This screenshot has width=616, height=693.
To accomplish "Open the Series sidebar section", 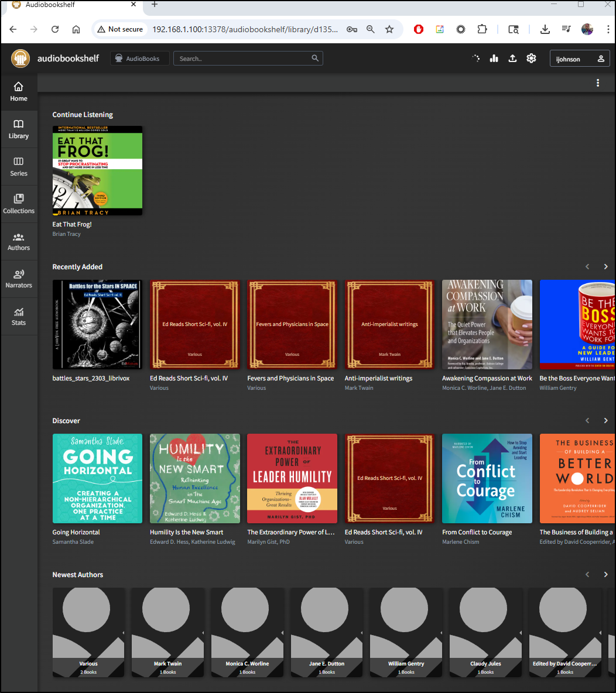I will click(x=19, y=167).
